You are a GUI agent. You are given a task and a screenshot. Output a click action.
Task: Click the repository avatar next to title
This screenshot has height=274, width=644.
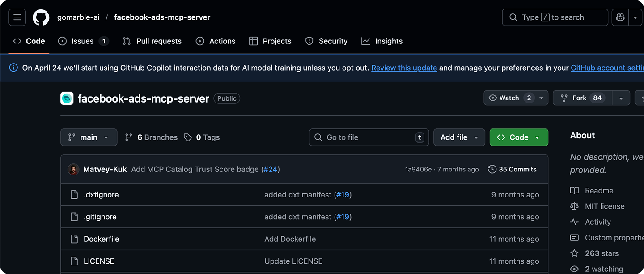coord(67,98)
